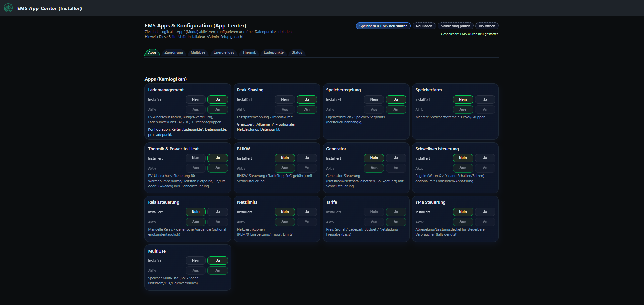644x305 pixels.
Task: Enable BHKW by selecting Installiert Ja
Action: tap(307, 158)
